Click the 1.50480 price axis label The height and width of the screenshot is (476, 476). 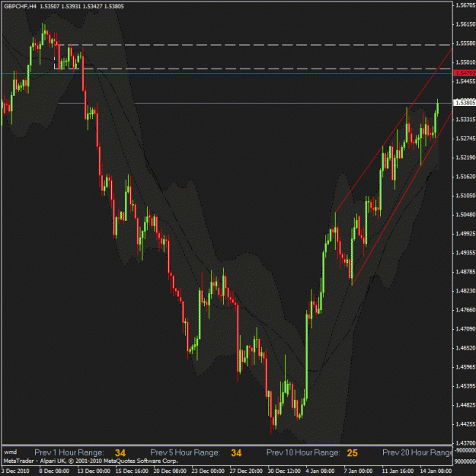click(465, 215)
